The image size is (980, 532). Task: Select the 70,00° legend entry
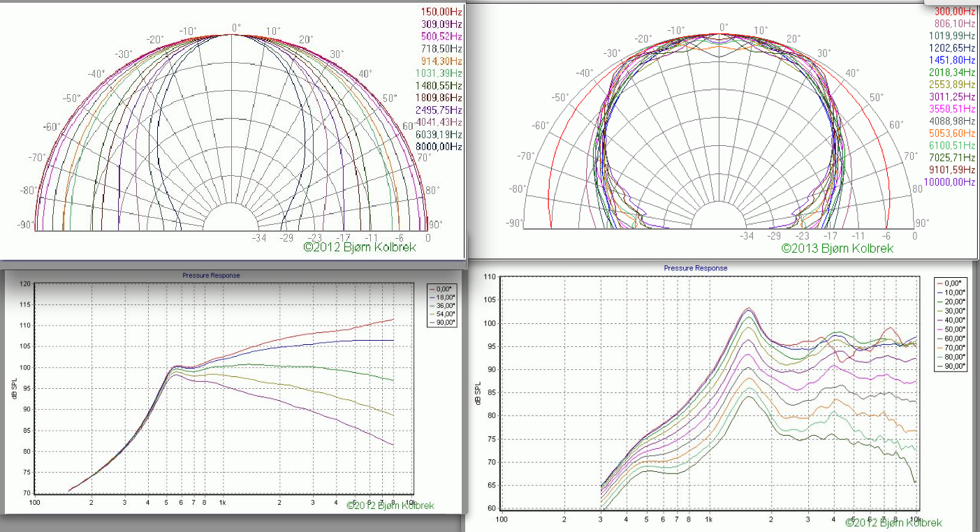[951, 347]
